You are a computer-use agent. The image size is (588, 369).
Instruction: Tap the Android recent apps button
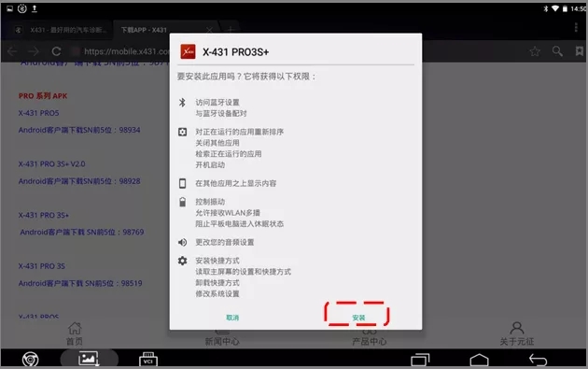coord(420,360)
